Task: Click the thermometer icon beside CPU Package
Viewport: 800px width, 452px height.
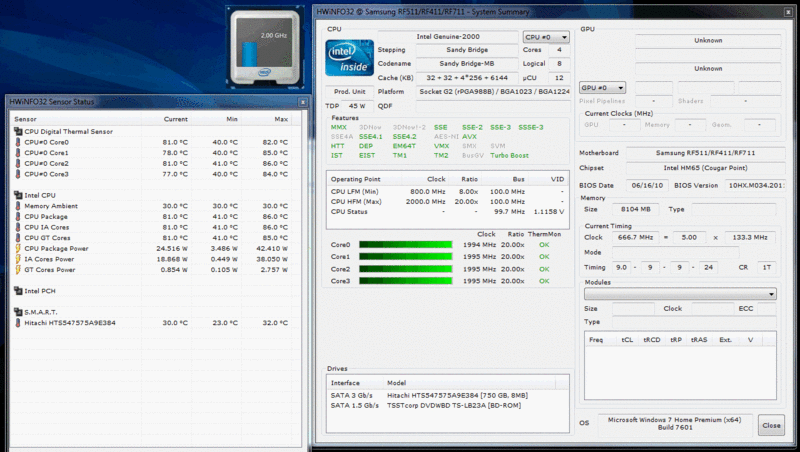Action: 18,217
